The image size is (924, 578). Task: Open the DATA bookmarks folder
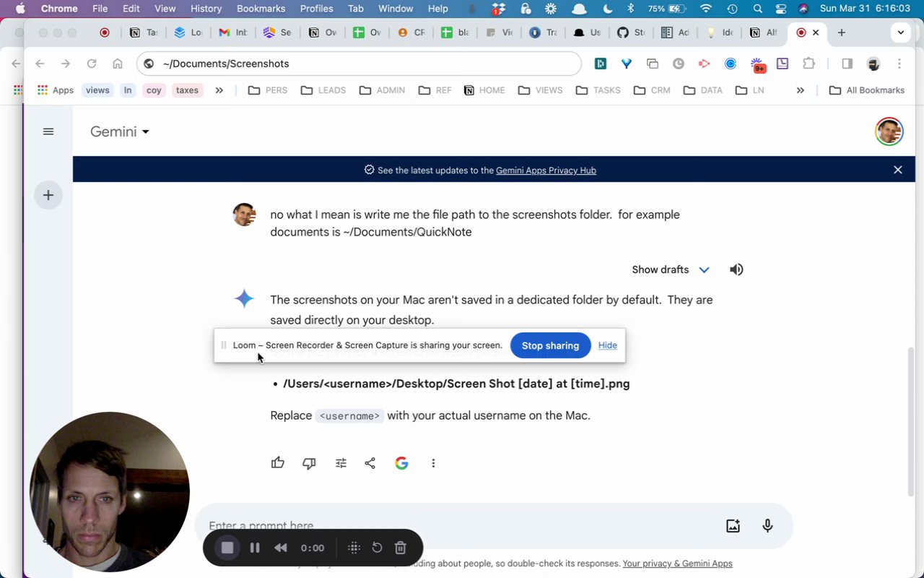tap(702, 90)
